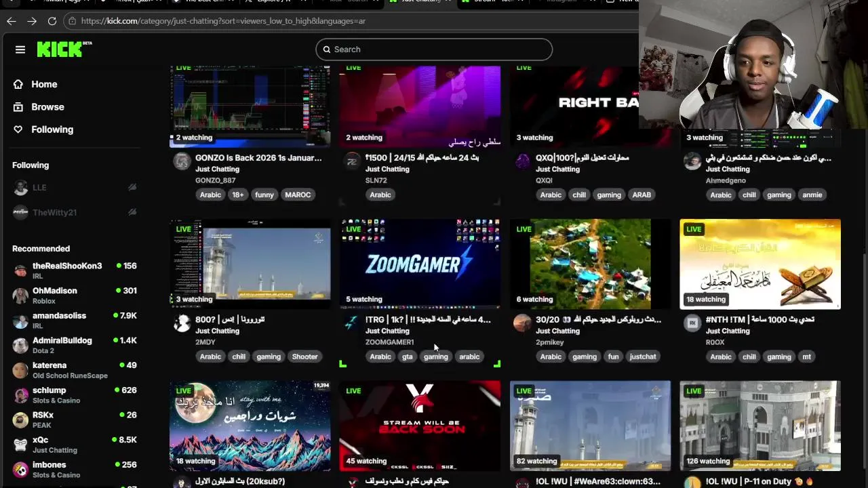Click imbones avatar in Recommended

(x=21, y=470)
